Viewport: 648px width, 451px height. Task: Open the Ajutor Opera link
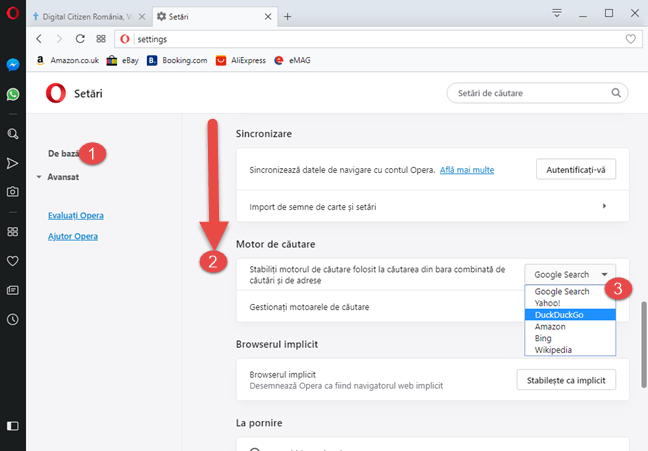[x=73, y=236]
